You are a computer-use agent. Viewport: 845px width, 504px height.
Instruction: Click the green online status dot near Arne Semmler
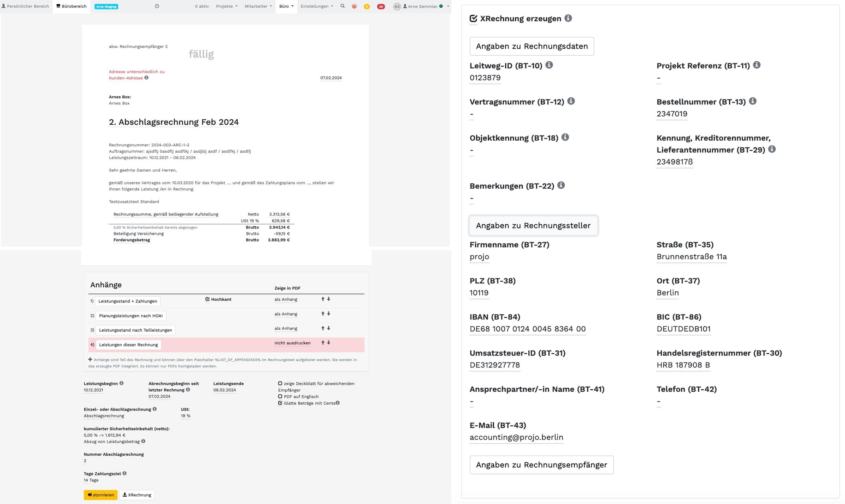[440, 6]
